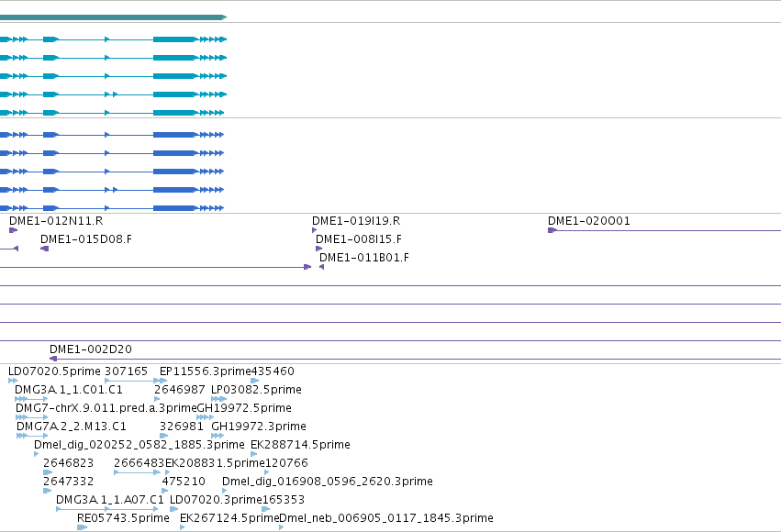Click the 165353 label

tap(284, 500)
